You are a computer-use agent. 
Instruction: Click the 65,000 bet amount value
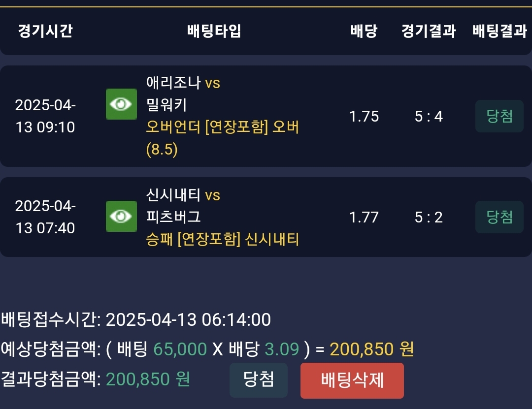click(180, 349)
